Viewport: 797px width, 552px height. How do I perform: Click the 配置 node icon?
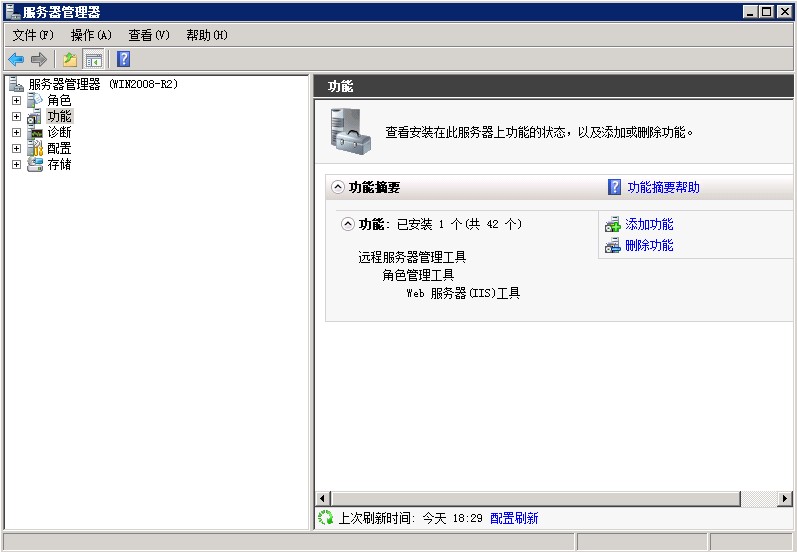(x=35, y=148)
